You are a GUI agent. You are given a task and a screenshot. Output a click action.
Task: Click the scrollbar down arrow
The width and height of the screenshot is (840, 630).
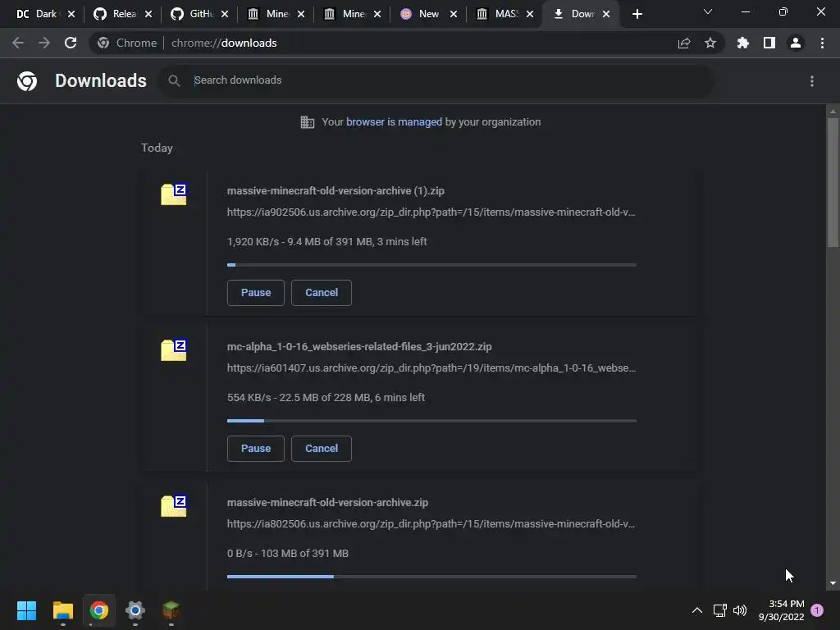tap(833, 583)
